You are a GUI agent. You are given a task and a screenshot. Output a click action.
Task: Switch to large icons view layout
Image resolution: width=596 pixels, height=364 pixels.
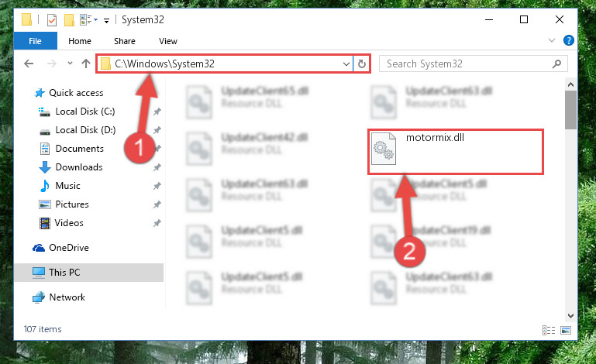point(566,330)
